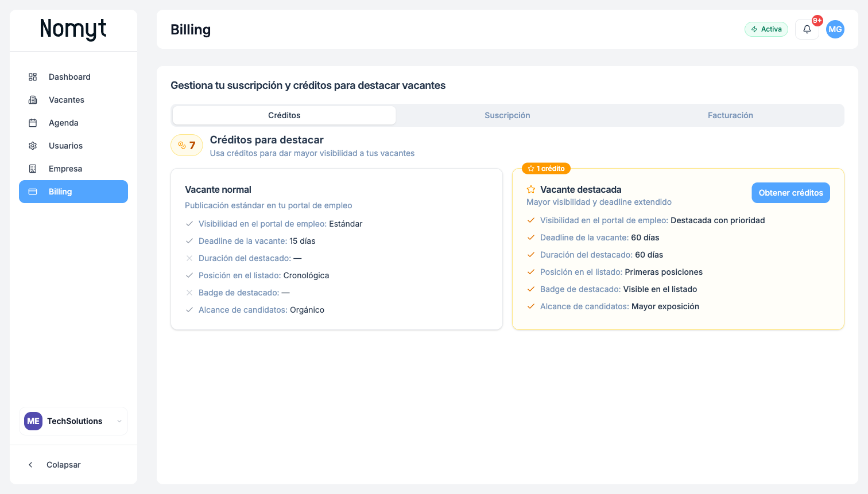
Task: Click the star icon on Vacante destacada
Action: pyautogui.click(x=530, y=189)
